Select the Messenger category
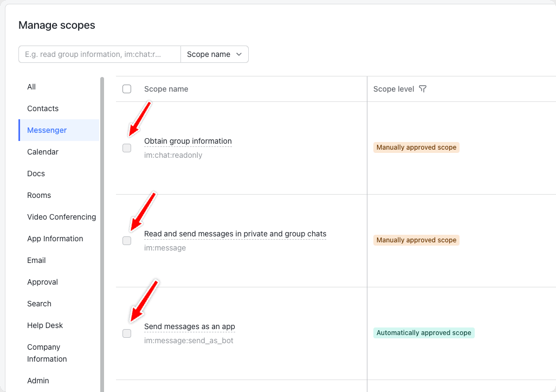556x392 pixels. pyautogui.click(x=47, y=130)
